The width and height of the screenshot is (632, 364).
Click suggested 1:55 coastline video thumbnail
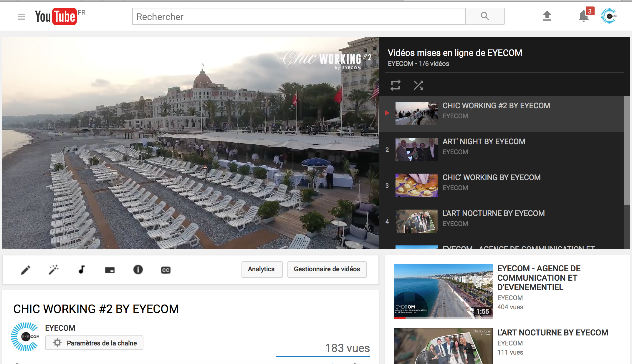(x=443, y=291)
